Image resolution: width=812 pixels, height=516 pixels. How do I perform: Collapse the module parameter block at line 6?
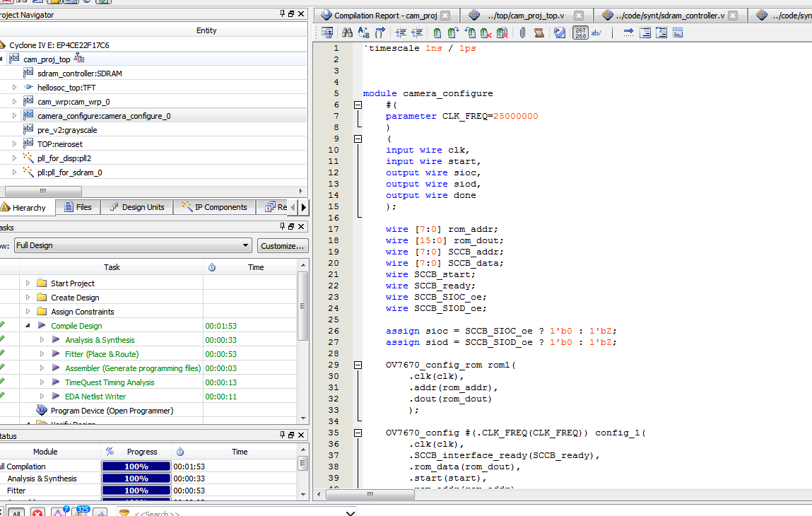point(358,105)
